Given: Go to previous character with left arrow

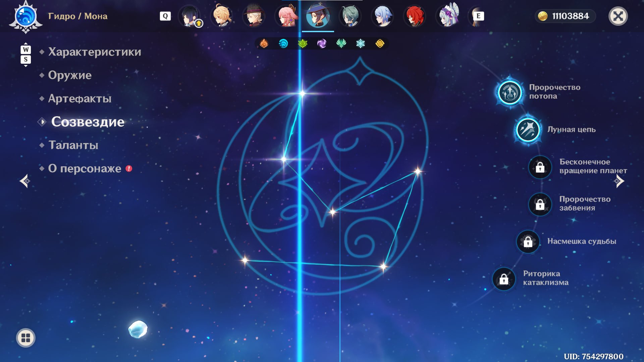Looking at the screenshot, I should point(25,181).
